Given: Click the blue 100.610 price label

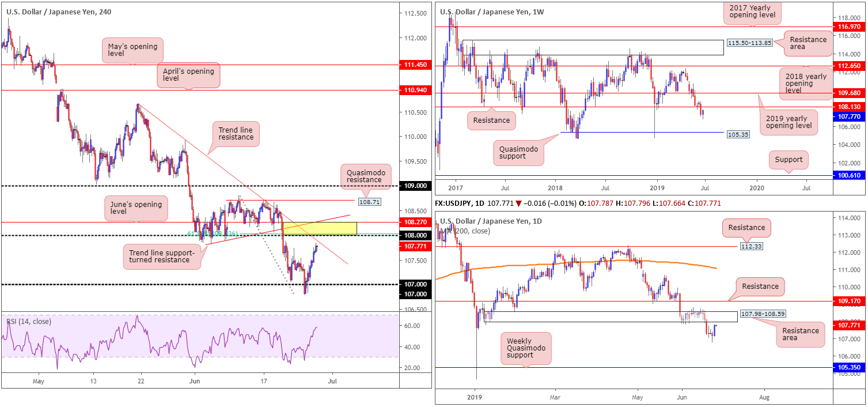Looking at the screenshot, I should [849, 175].
